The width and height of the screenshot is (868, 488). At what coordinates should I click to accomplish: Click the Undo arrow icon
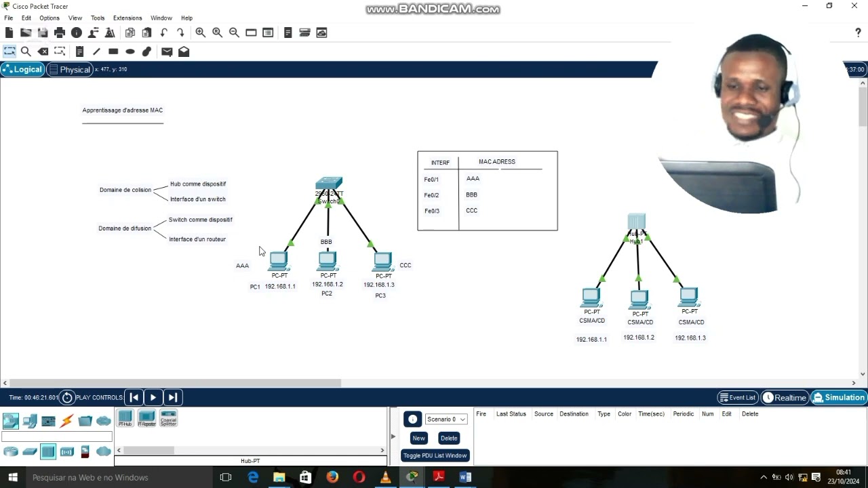click(164, 33)
